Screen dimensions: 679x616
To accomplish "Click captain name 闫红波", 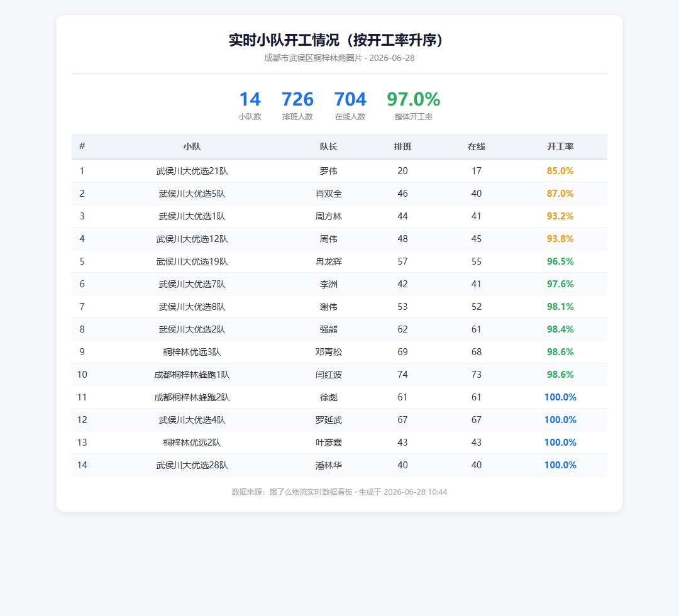I will (329, 375).
